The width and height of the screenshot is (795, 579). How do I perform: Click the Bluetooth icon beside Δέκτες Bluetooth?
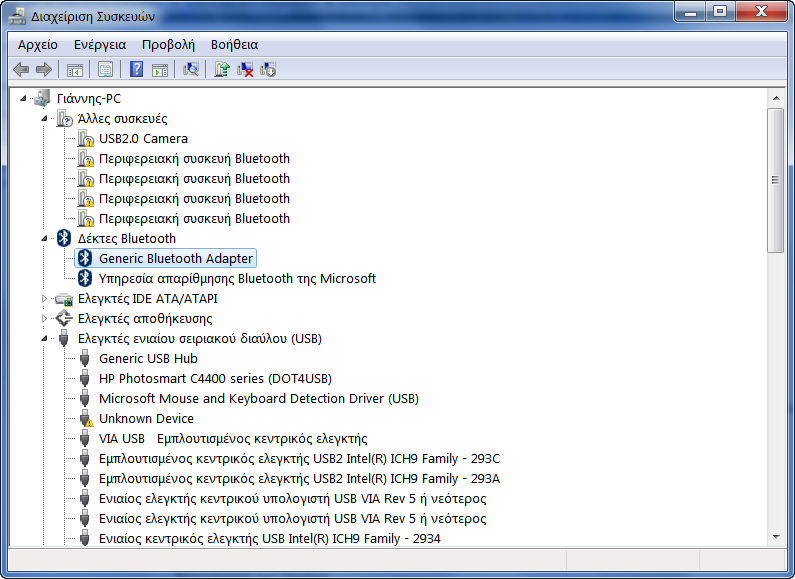[x=64, y=238]
